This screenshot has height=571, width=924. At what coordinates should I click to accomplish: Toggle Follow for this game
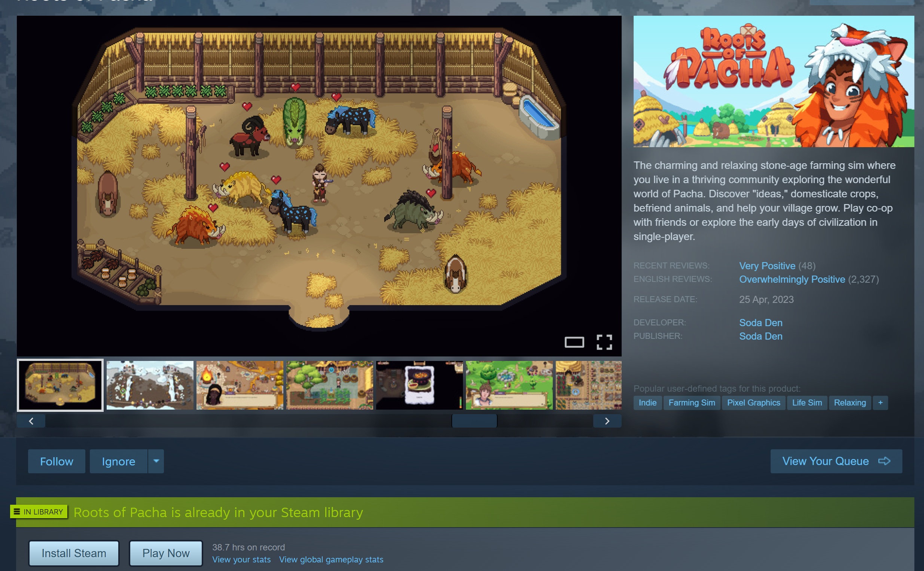click(x=57, y=461)
